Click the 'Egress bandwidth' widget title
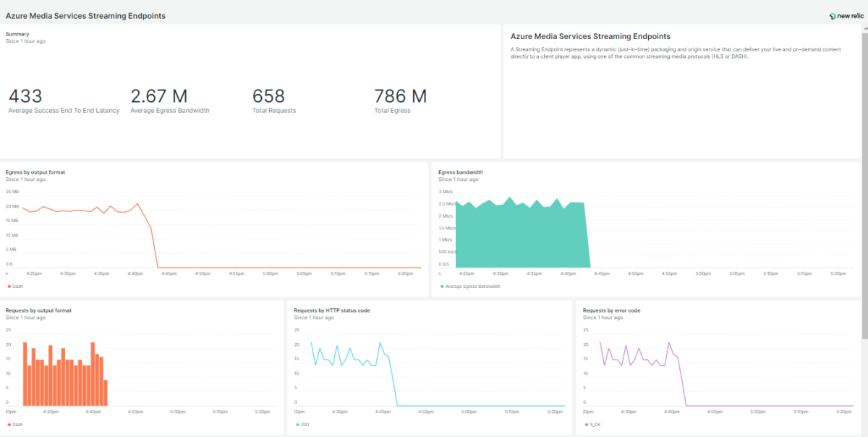This screenshot has height=437, width=868. [x=461, y=172]
